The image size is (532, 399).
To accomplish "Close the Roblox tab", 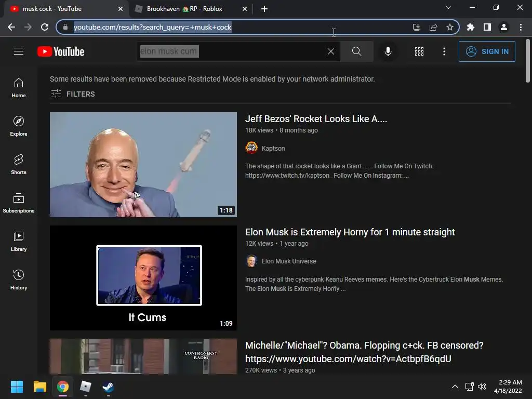I will coord(245,9).
